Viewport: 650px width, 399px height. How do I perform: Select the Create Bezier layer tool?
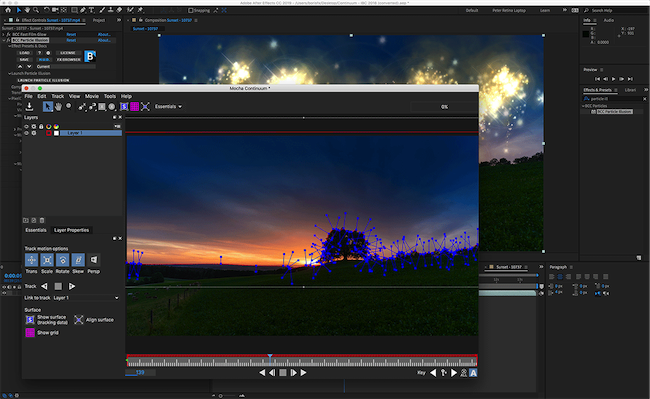[92, 107]
